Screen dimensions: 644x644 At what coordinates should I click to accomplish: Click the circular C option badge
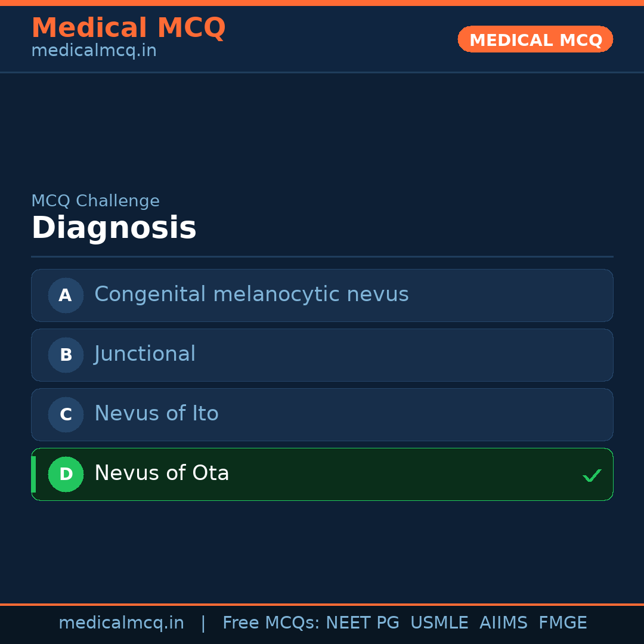(x=66, y=414)
